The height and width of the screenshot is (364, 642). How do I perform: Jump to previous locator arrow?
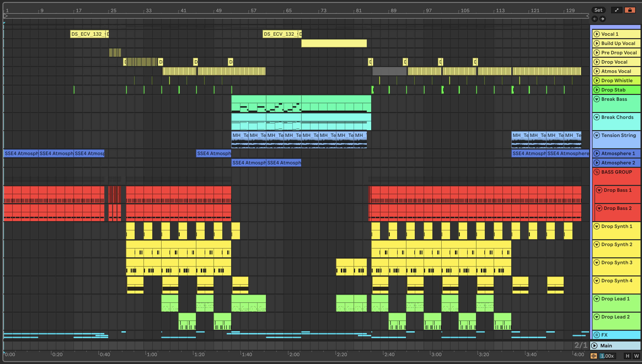click(x=595, y=19)
